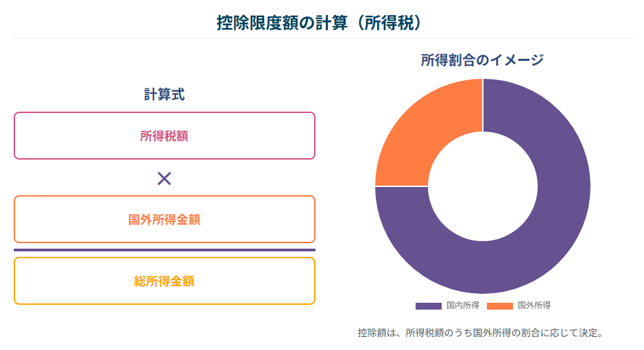Click the yellow 総所得金額 box

(164, 281)
